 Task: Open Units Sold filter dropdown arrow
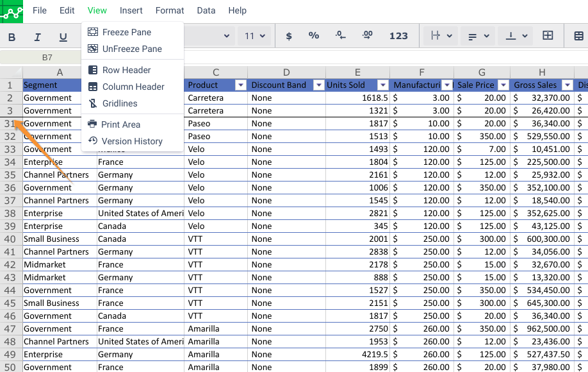(x=382, y=85)
